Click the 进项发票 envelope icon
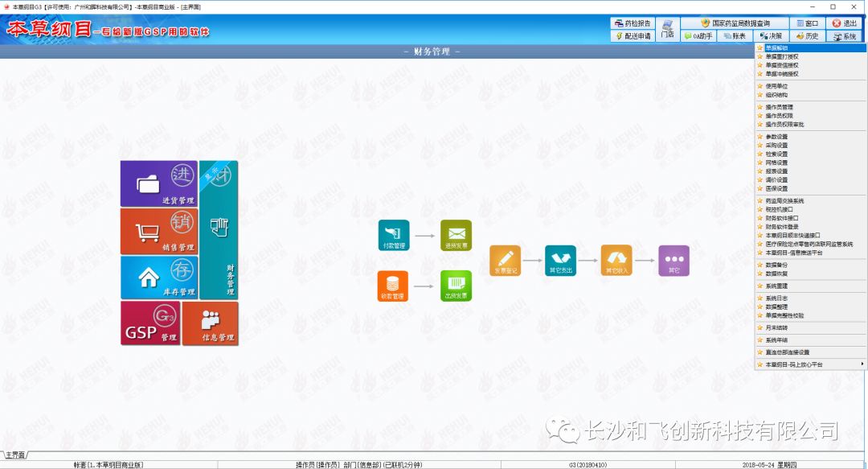This screenshot has height=469, width=868. pyautogui.click(x=457, y=235)
